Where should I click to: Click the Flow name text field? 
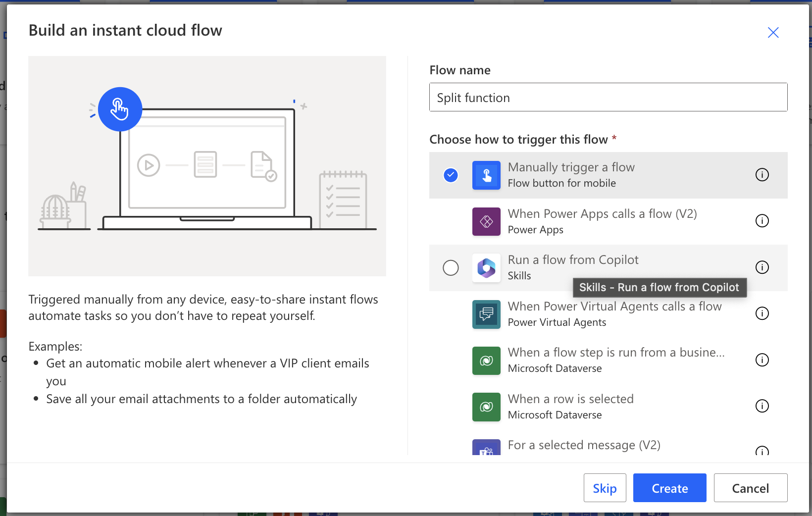click(x=608, y=98)
